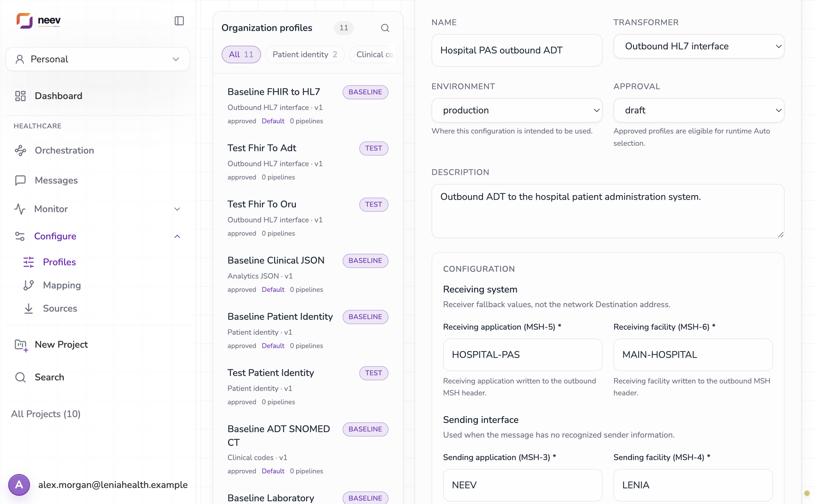Open Test Fhir To Oru profile
This screenshot has height=504, width=818.
(308, 218)
